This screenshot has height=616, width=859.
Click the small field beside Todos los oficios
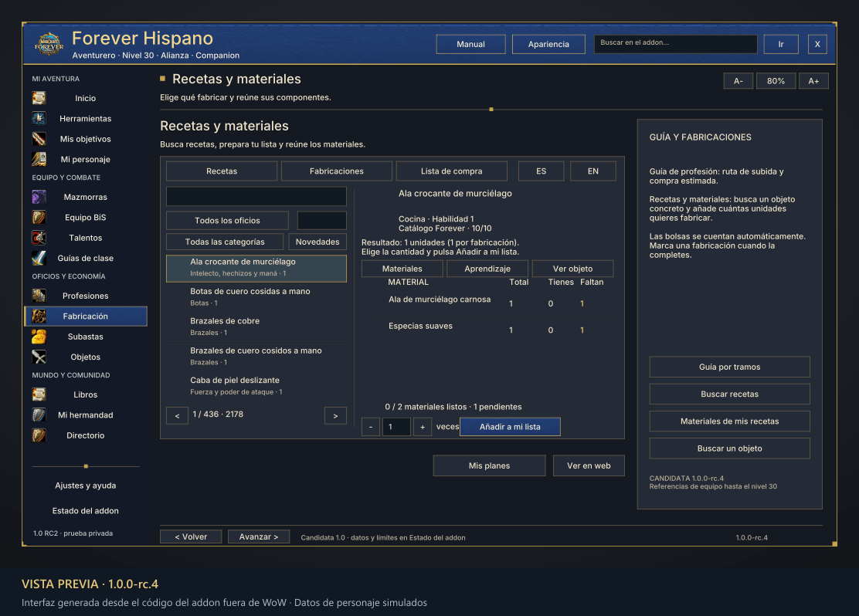(321, 220)
